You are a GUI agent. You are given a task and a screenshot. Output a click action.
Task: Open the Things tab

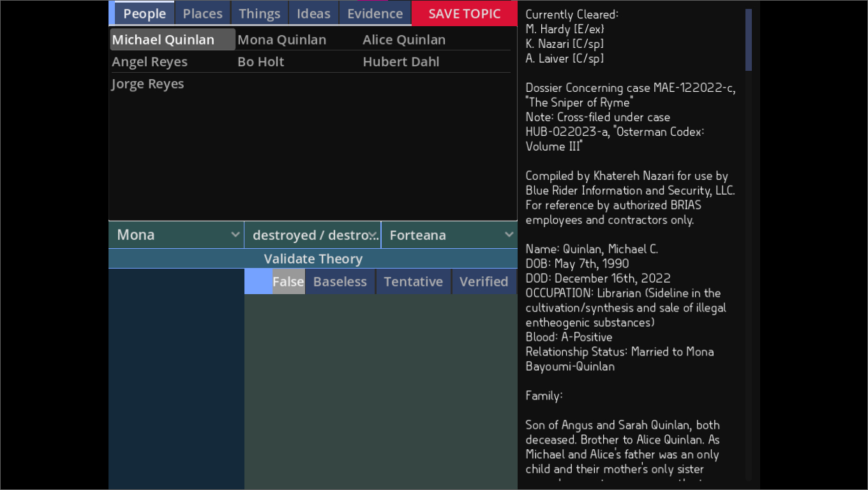pos(259,13)
